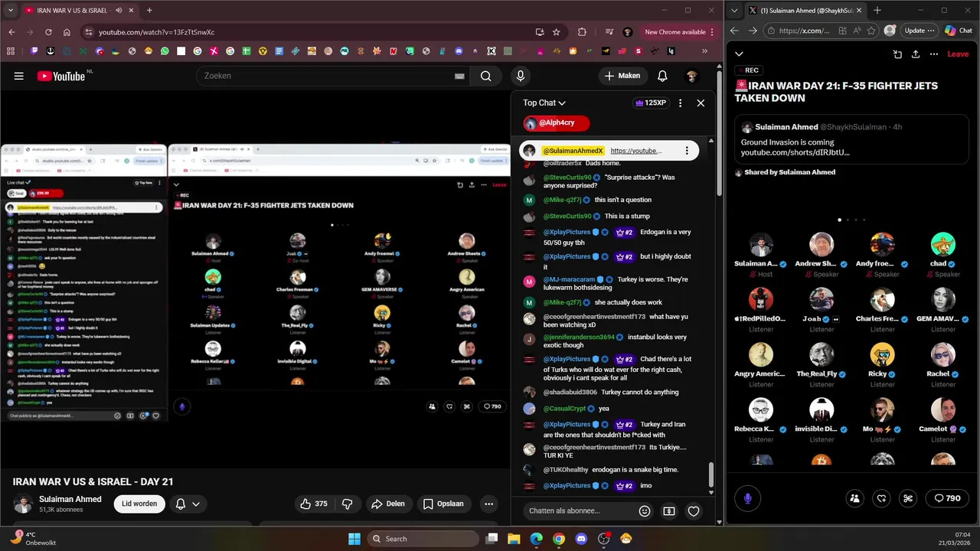The width and height of the screenshot is (980, 551).
Task: Close the YouTube live chat panel
Action: [701, 103]
